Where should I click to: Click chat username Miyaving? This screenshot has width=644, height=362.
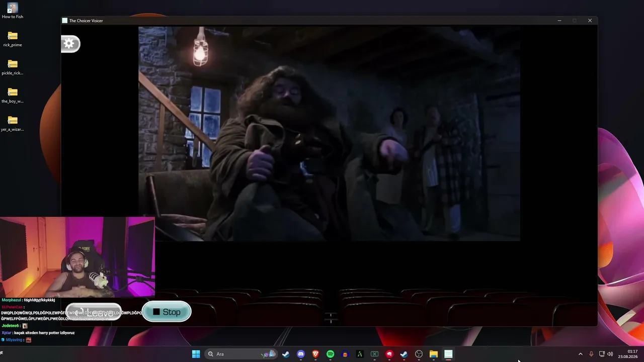pos(14,340)
